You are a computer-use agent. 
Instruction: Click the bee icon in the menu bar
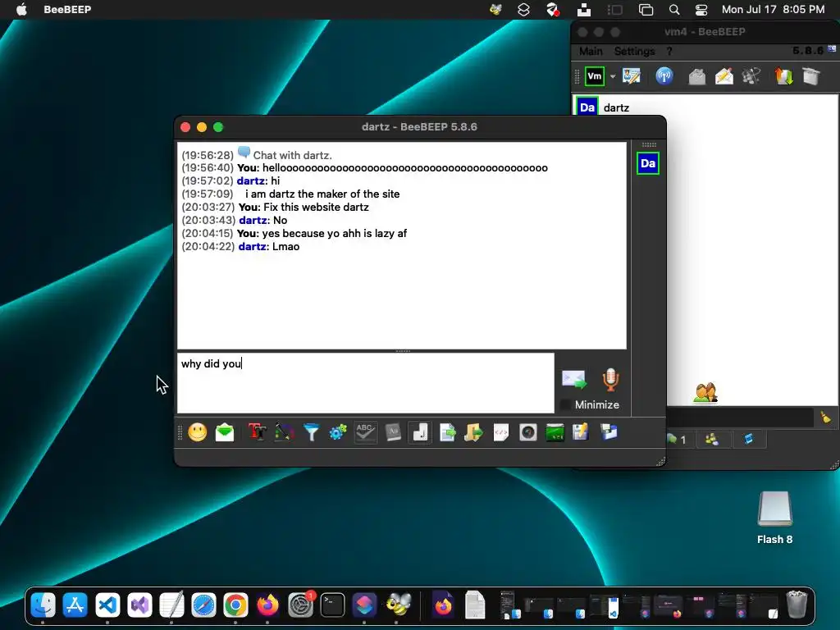[496, 10]
